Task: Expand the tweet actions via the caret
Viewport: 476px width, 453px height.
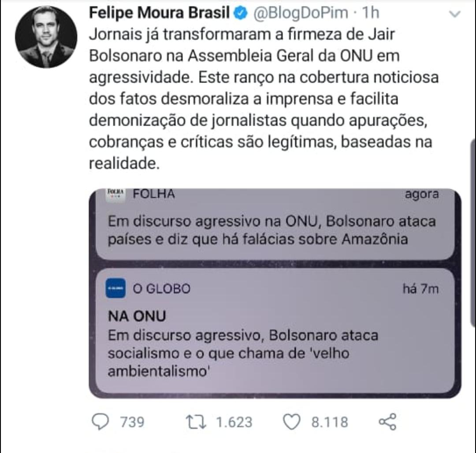Action: [x=455, y=14]
